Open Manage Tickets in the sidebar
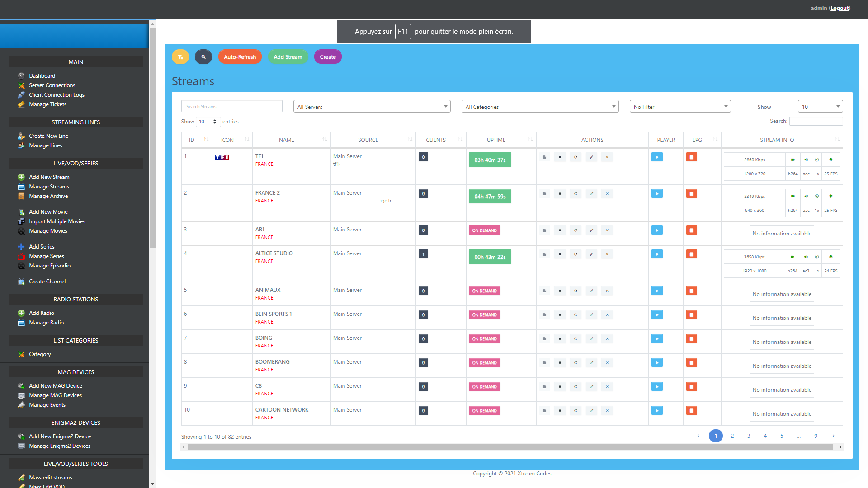Viewport: 868px width, 488px height. coord(47,104)
